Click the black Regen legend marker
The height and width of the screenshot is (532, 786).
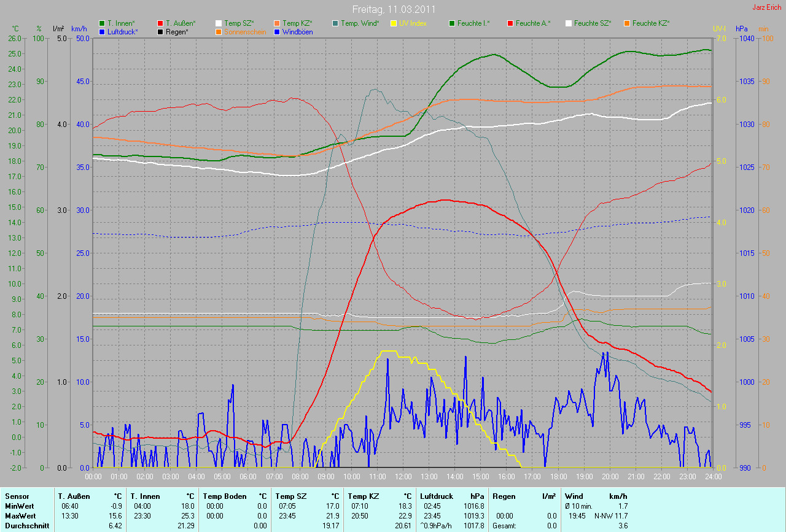161,31
